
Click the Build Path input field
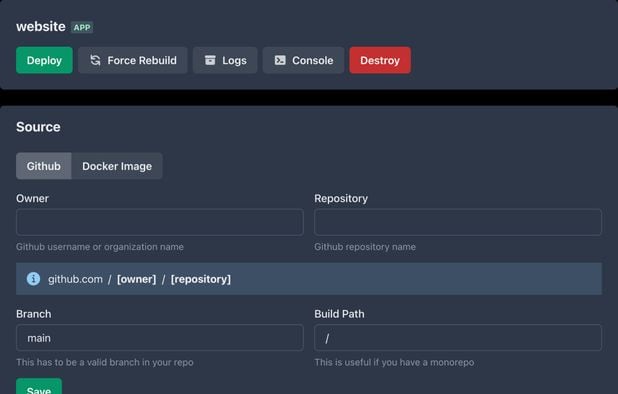click(x=458, y=338)
